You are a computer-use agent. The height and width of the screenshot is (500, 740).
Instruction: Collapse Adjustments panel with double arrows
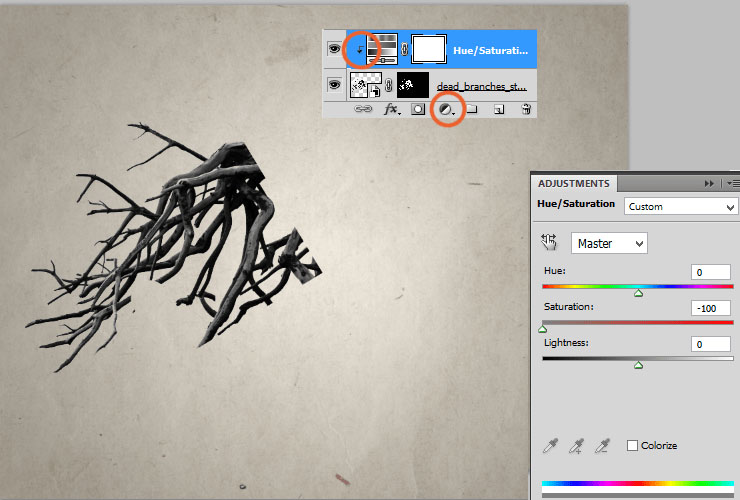coord(709,183)
